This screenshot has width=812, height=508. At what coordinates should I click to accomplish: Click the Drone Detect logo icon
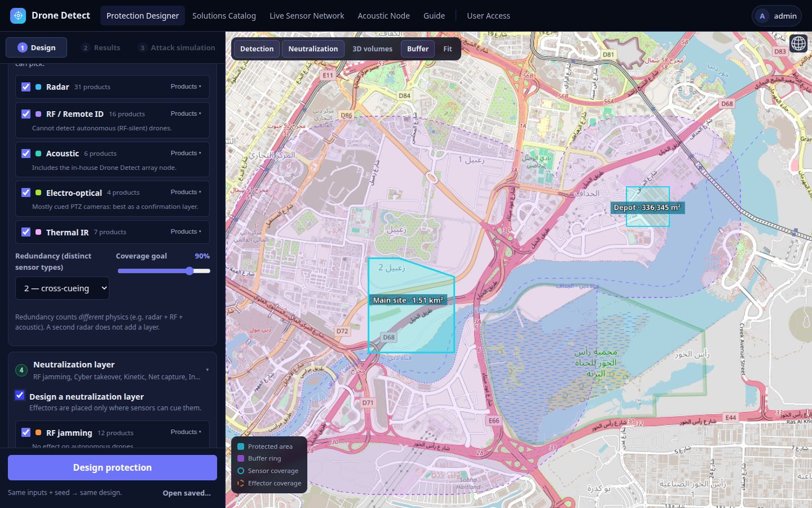pos(18,16)
